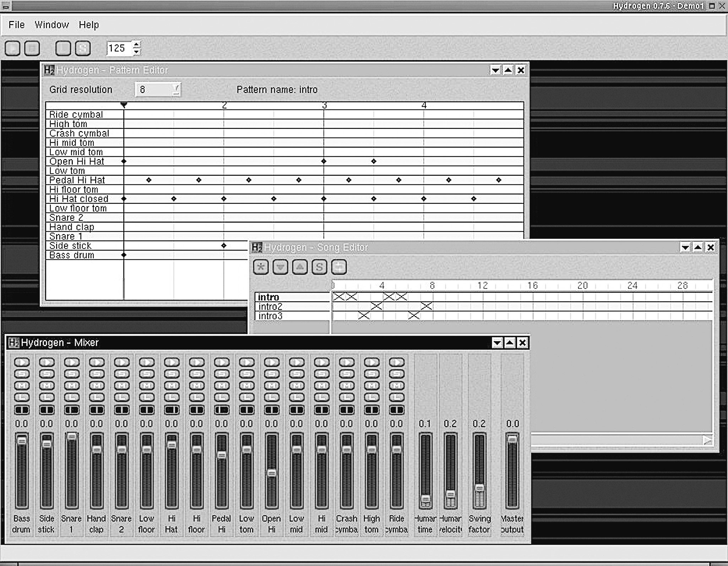Play the Snare 2 sample in Mixer
Image resolution: width=728 pixels, height=566 pixels.
121,362
